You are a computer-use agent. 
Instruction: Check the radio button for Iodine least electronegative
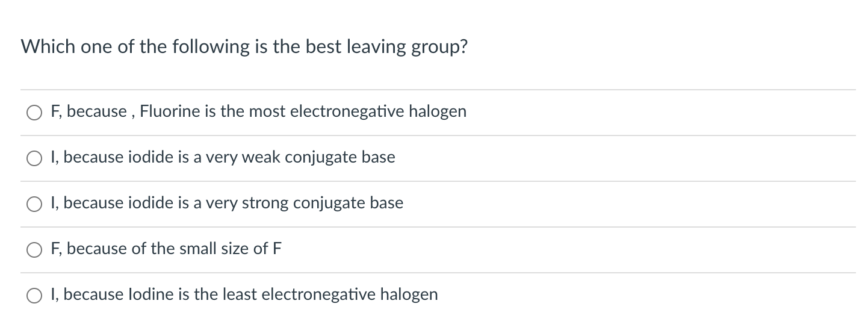point(35,296)
